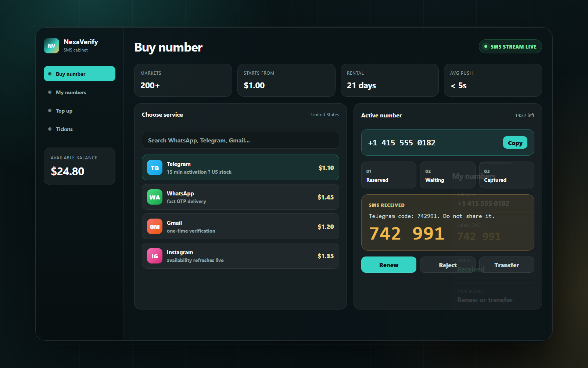Choose the Telegram $1.10 service row
Viewport: 588px width, 368px height.
[x=240, y=167]
